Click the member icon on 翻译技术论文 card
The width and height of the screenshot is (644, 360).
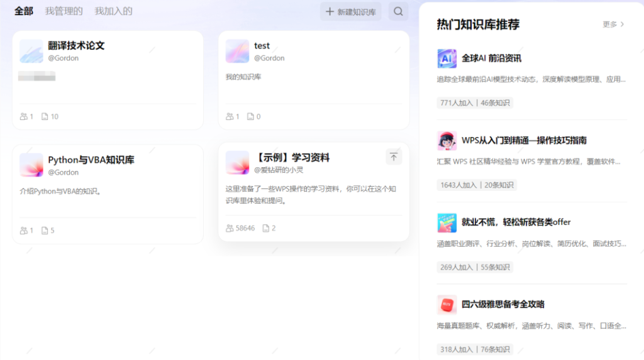tap(24, 117)
